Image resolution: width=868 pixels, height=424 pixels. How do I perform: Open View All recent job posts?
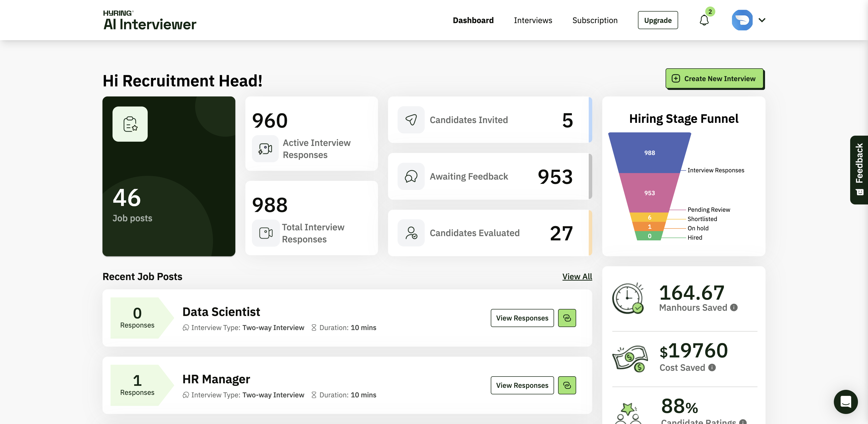tap(577, 276)
